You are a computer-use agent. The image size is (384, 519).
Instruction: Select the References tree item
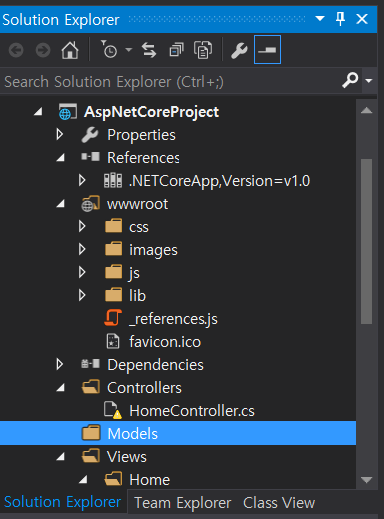coord(143,158)
